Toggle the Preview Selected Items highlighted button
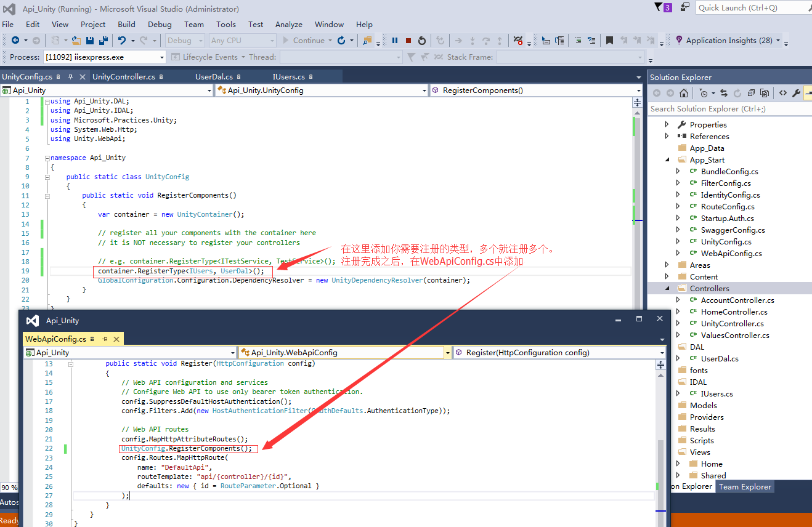Image resolution: width=812 pixels, height=527 pixels. [x=807, y=93]
